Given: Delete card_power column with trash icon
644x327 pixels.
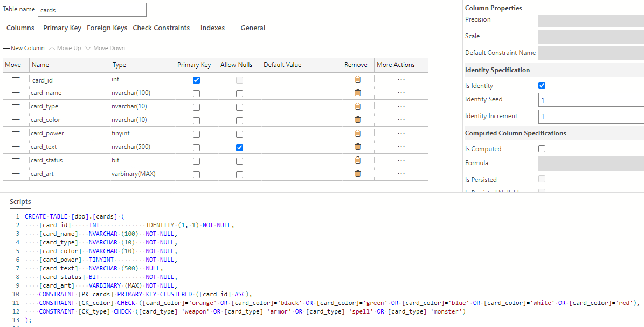Looking at the screenshot, I should point(358,133).
